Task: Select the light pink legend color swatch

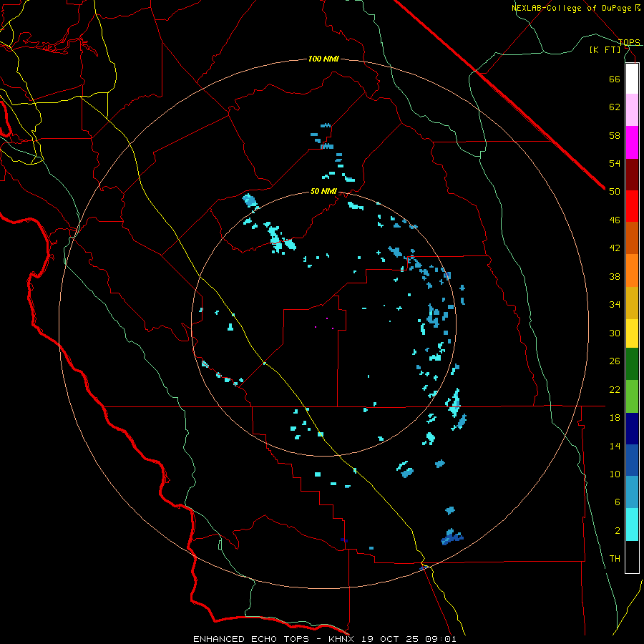Action: tap(632, 109)
